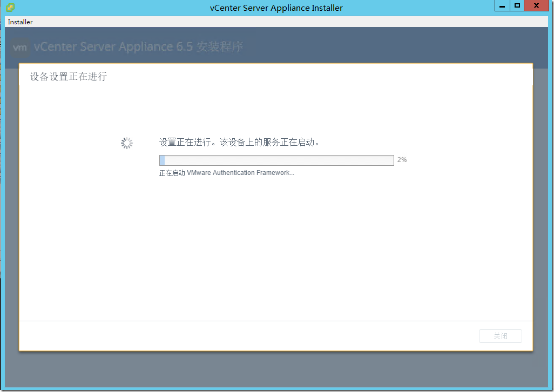Click the 关闭 button
This screenshot has height=392, width=554.
[501, 336]
